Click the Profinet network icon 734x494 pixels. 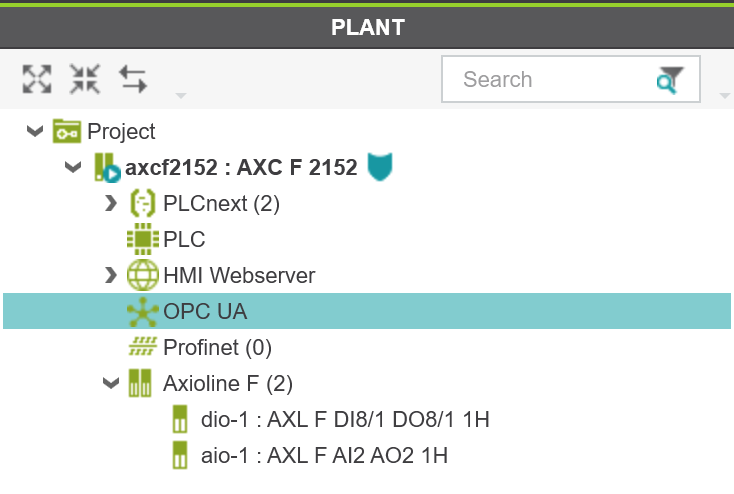click(x=143, y=347)
